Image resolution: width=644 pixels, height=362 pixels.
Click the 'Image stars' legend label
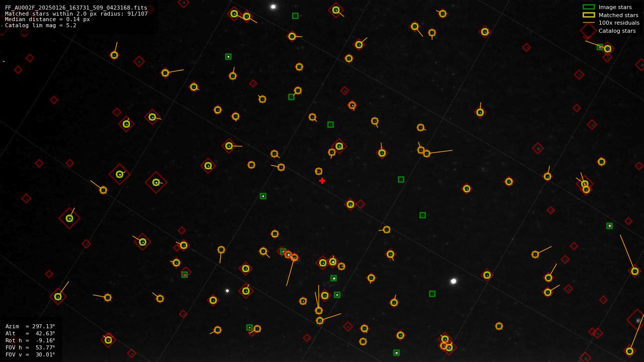pos(615,7)
